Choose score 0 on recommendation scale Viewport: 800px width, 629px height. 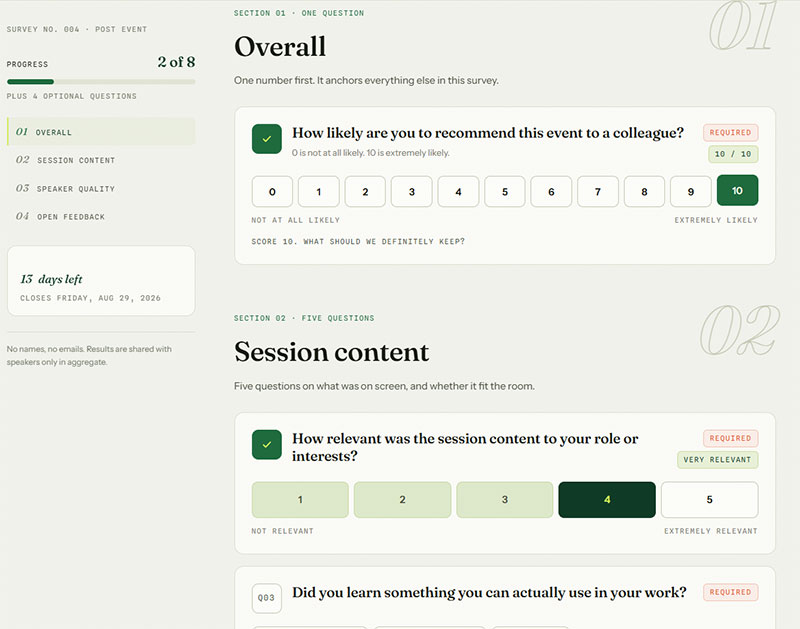pos(272,191)
